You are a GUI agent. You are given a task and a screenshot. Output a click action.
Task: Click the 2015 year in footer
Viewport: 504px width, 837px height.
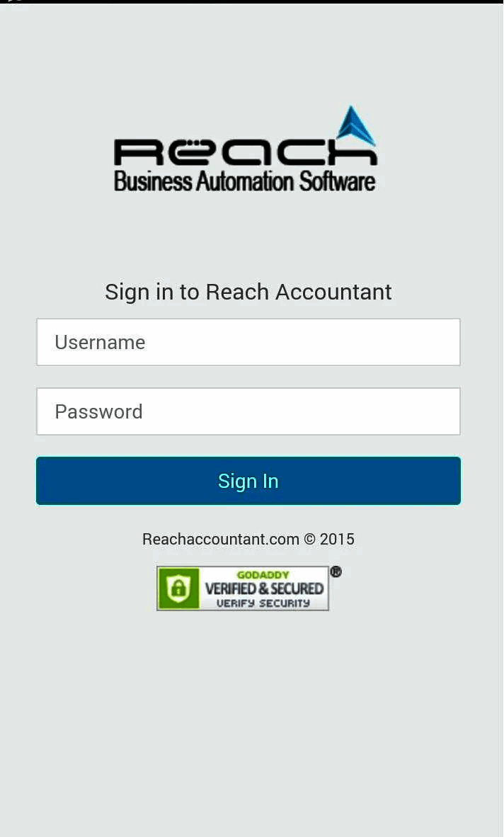(x=337, y=539)
